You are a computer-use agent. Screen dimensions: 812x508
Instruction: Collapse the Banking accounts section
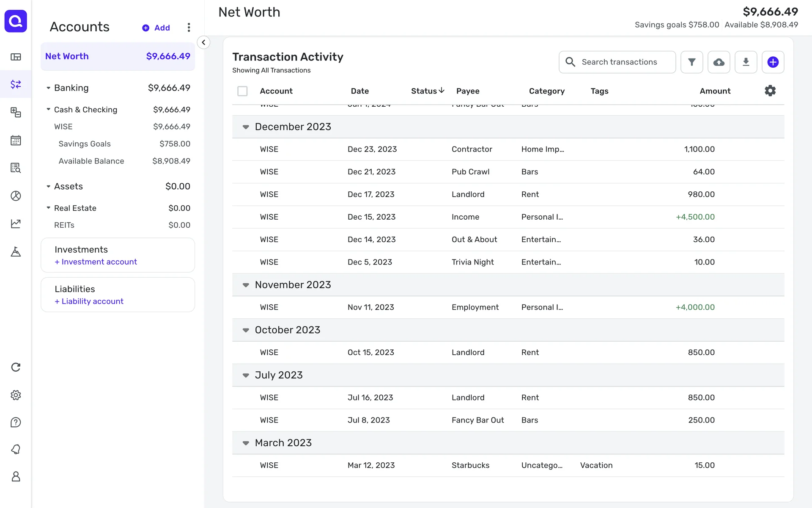[48, 88]
